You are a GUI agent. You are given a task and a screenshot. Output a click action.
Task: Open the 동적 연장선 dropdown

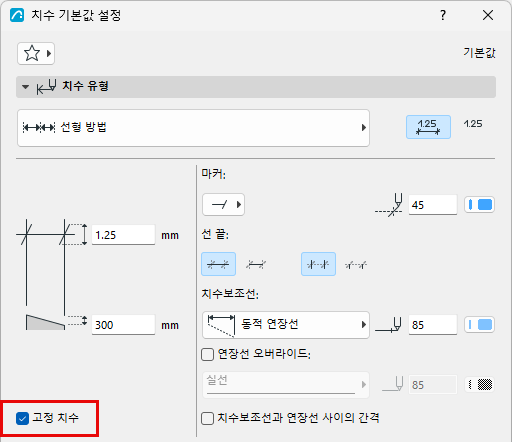pos(286,325)
